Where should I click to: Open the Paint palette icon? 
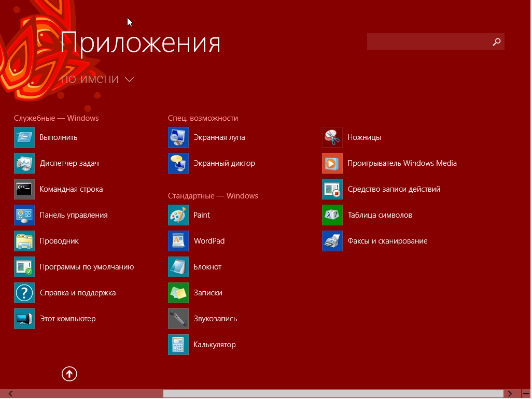178,215
